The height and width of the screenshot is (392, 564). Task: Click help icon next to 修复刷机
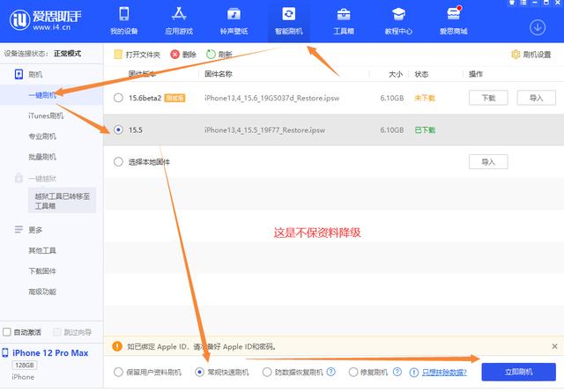[x=397, y=372]
